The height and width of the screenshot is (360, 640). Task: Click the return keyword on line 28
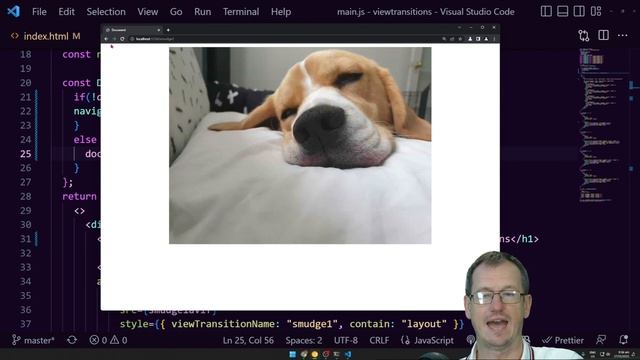point(80,196)
